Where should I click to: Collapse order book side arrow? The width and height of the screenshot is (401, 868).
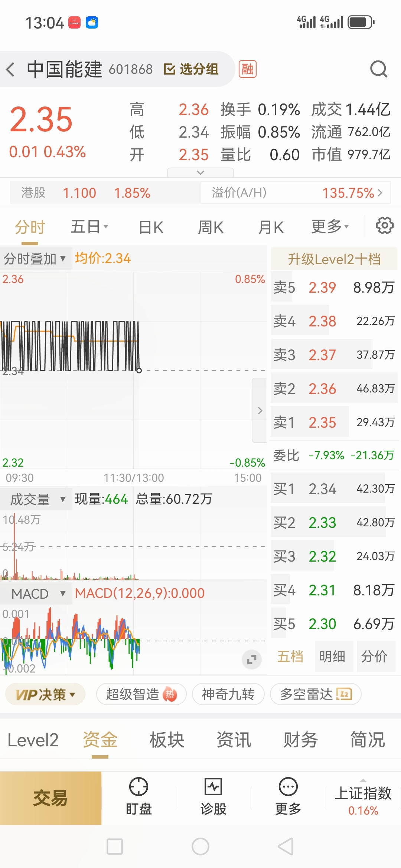pos(260,410)
